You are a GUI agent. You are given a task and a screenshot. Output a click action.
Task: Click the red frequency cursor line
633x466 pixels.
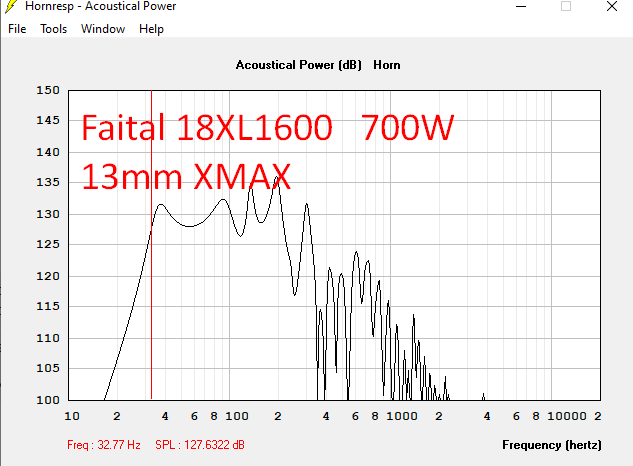pos(151,245)
